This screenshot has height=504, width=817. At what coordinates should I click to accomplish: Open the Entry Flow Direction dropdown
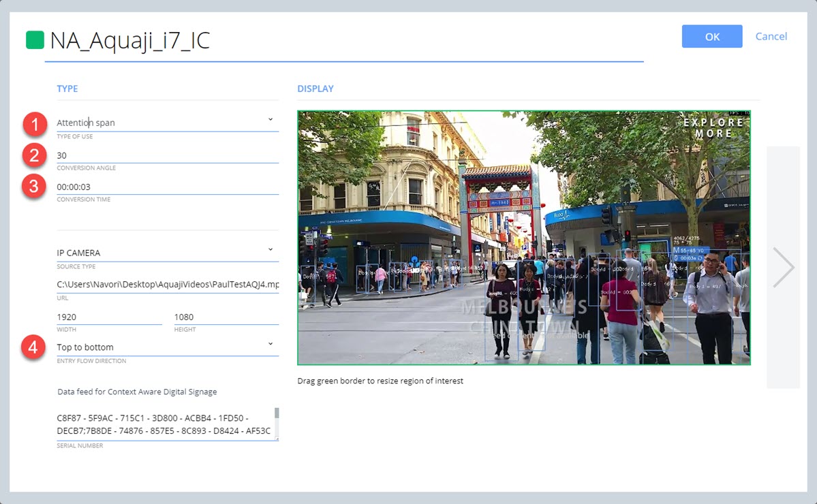(x=167, y=347)
